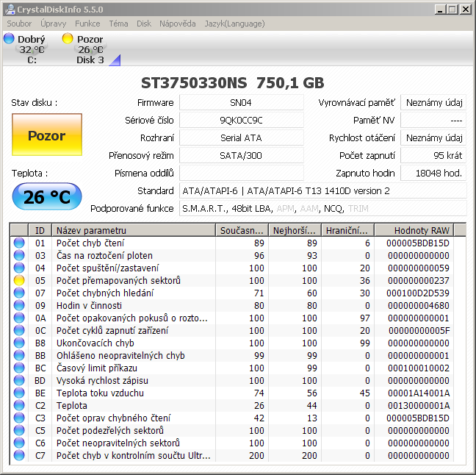Viewport: 476px width, 475px height.
Task: Click blue orb for C2 Teplota
Action: coord(19,405)
